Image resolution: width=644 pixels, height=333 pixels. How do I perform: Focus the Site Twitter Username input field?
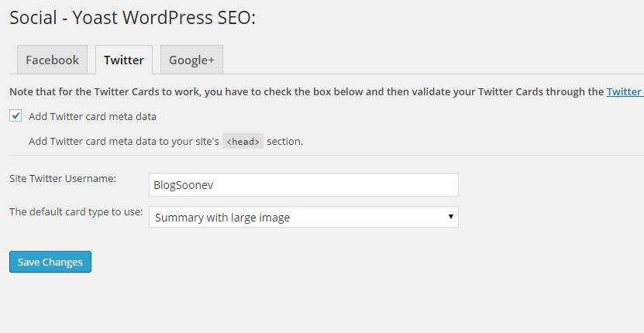tap(304, 185)
